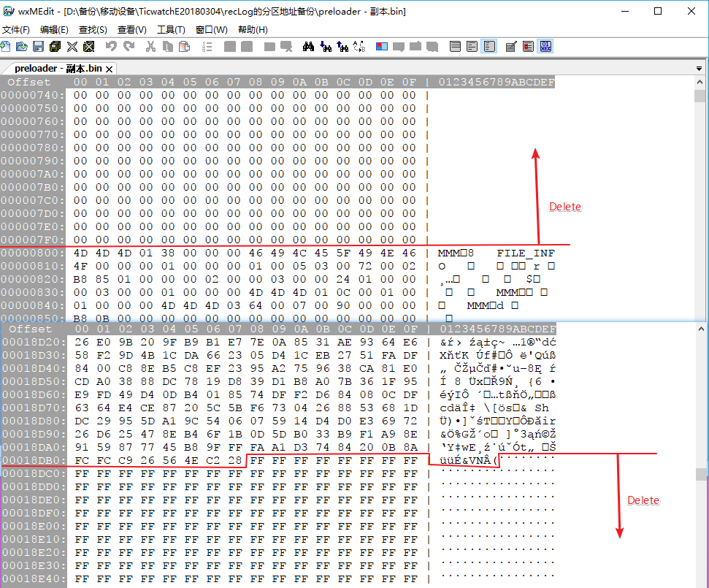Click the FILE_INF ASCII text
Screen dimensions: 709x588
pyautogui.click(x=526, y=253)
